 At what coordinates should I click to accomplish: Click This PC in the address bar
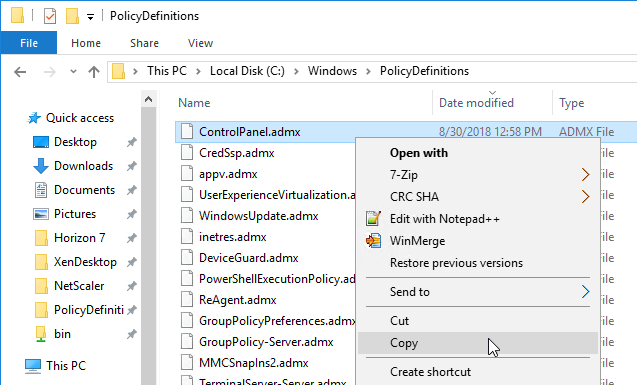click(167, 71)
